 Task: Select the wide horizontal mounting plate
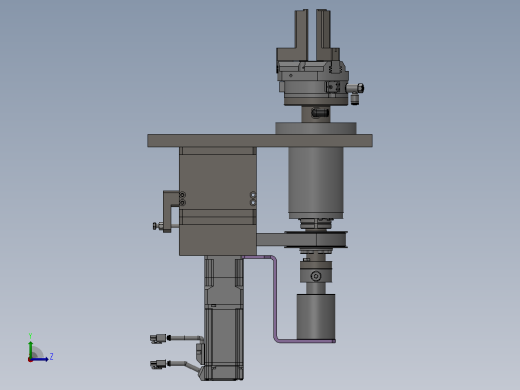[x=260, y=141]
